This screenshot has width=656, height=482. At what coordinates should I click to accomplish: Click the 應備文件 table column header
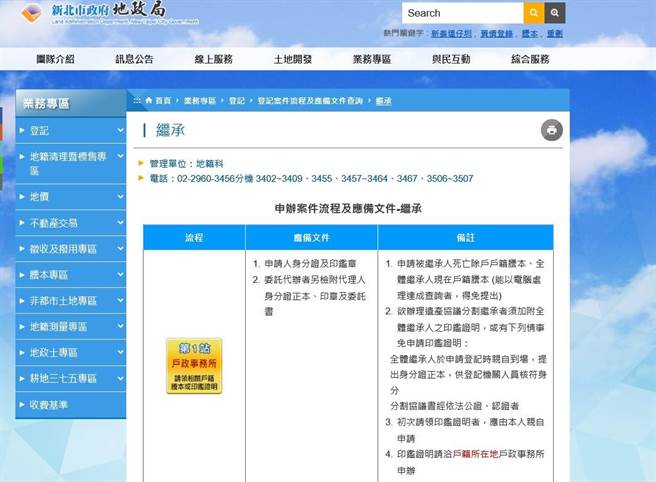311,237
